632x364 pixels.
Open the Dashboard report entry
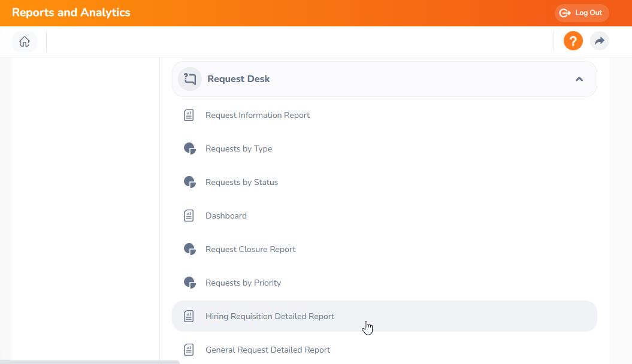[x=226, y=216]
